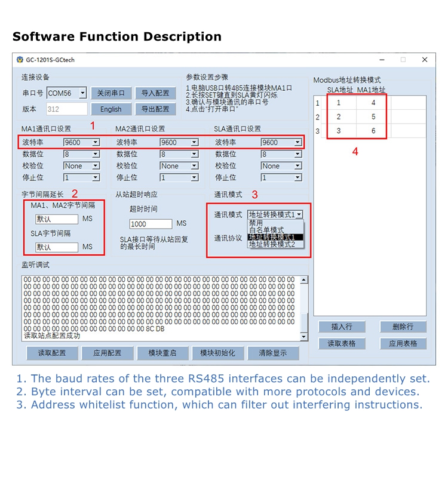
Task: Open the COM56 serial port dropdown
Action: coord(82,93)
